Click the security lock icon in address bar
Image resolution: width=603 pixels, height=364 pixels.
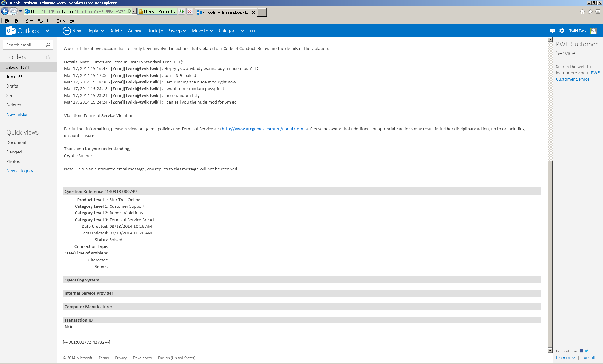140,12
